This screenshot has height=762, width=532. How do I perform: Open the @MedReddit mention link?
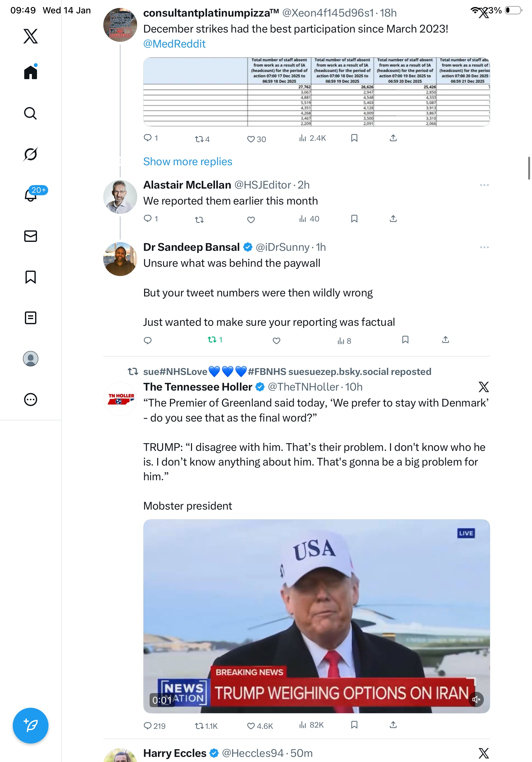pyautogui.click(x=174, y=44)
